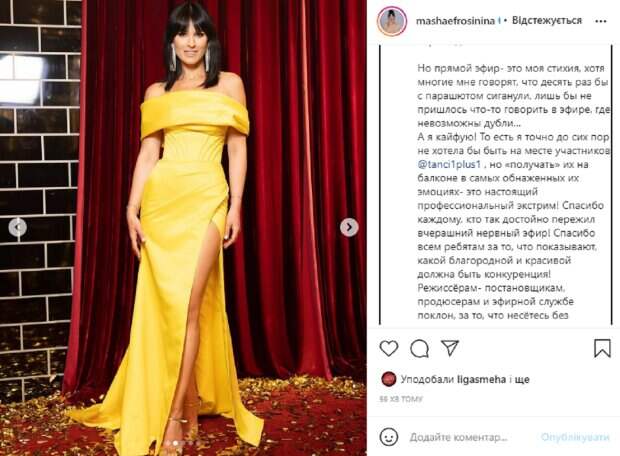
Task: Click the liker's small avatar
Action: click(x=389, y=379)
